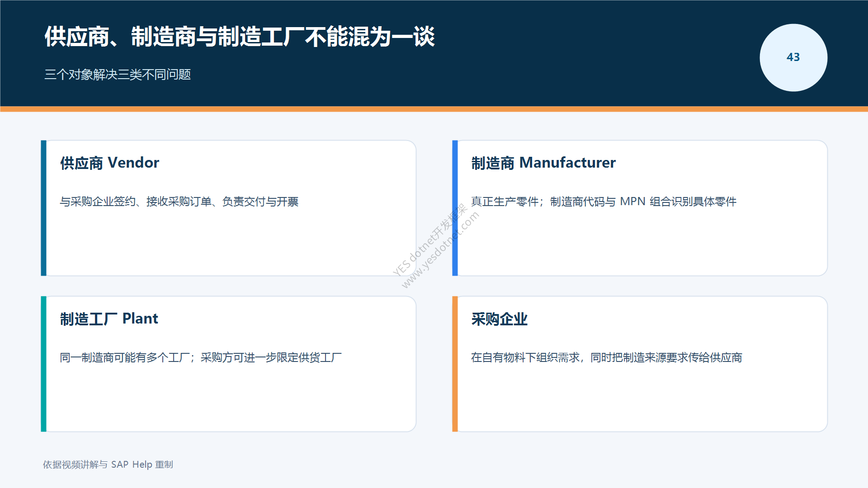Image resolution: width=868 pixels, height=488 pixels.
Task: Select the 采购企业 card heading
Action: tap(499, 319)
